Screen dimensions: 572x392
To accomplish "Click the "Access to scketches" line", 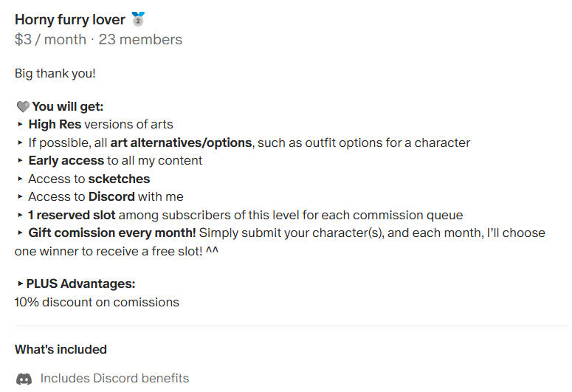I will 89,179.
